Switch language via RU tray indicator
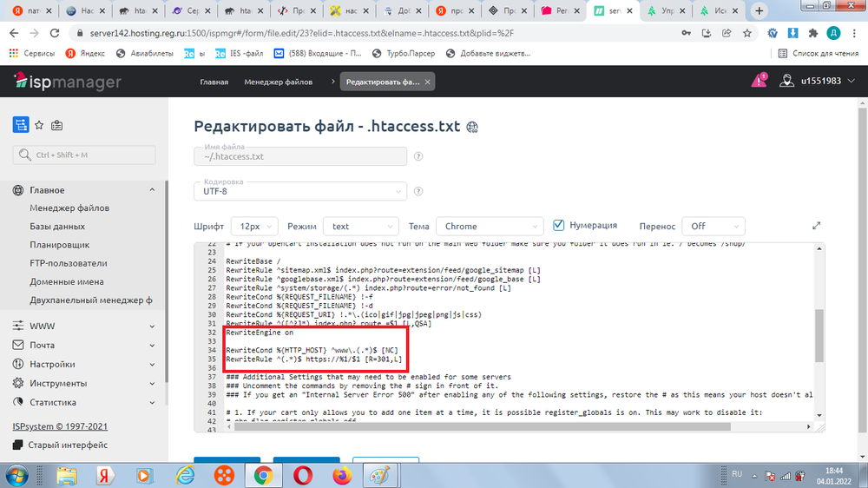Viewport: 868px width, 488px height. click(x=737, y=474)
